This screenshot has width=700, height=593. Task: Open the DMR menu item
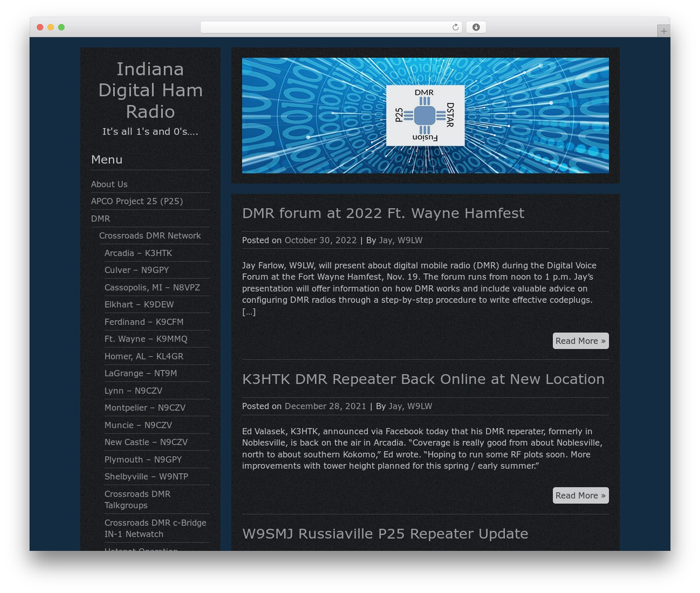click(101, 219)
